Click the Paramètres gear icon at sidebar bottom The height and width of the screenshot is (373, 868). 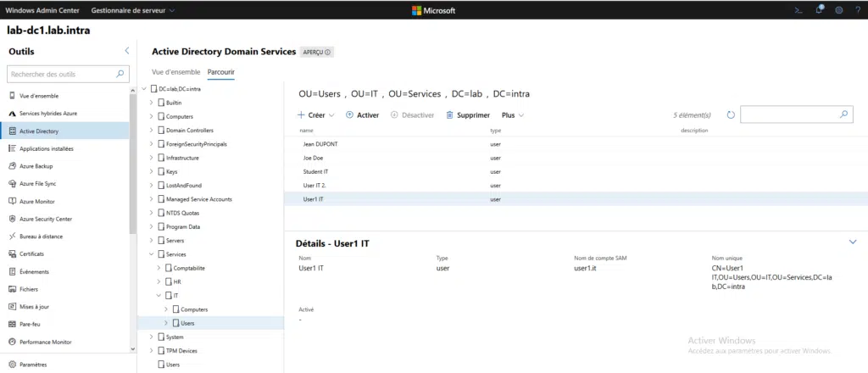pyautogui.click(x=12, y=365)
